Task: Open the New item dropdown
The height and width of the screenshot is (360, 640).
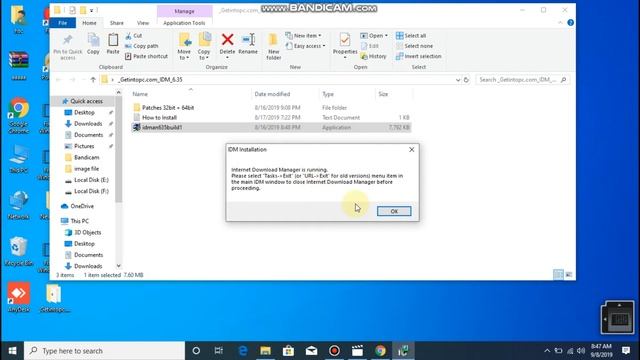Action: [303, 36]
